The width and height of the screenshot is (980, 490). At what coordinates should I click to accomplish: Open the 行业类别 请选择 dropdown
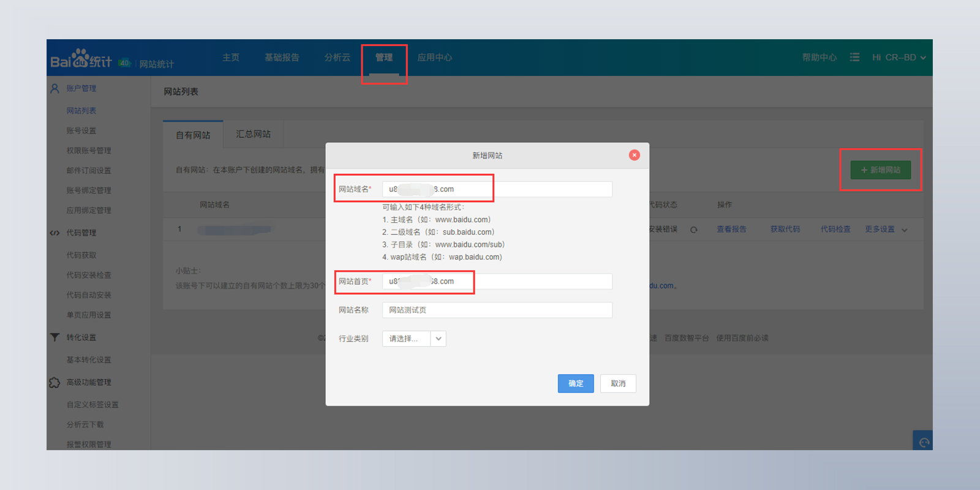point(414,339)
